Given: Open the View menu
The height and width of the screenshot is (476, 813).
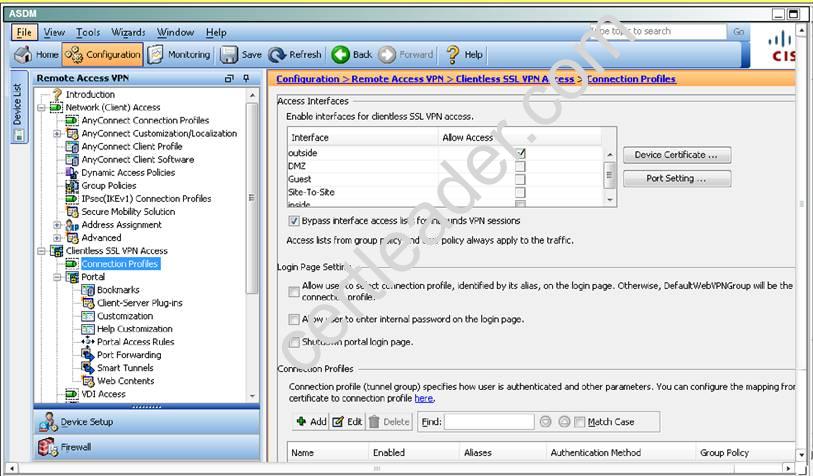Looking at the screenshot, I should 54,33.
